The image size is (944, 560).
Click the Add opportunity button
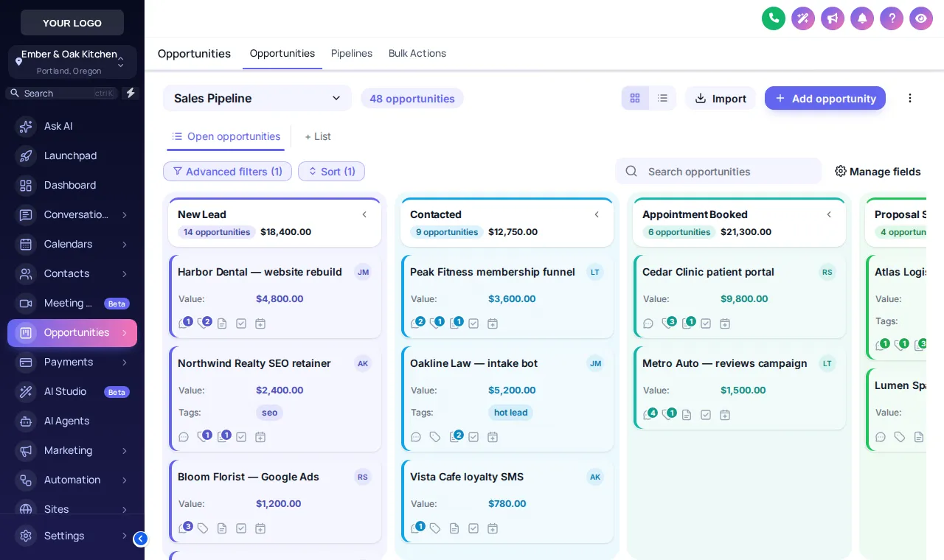click(825, 98)
